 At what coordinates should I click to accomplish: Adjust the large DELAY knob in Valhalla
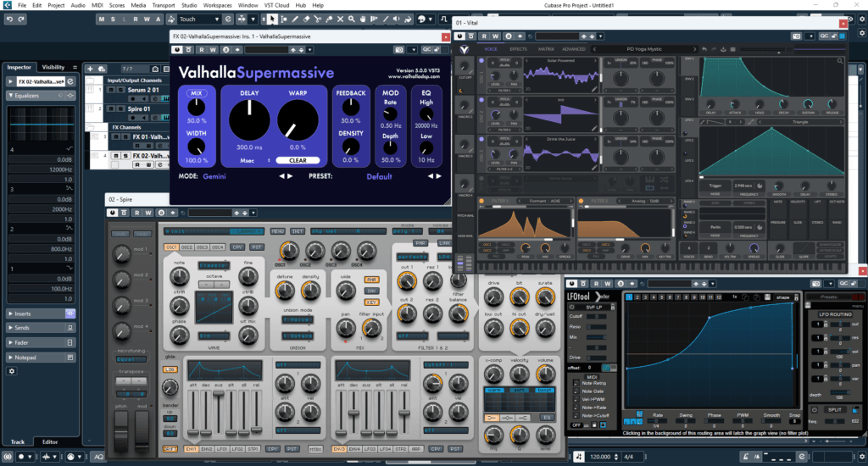pos(249,119)
